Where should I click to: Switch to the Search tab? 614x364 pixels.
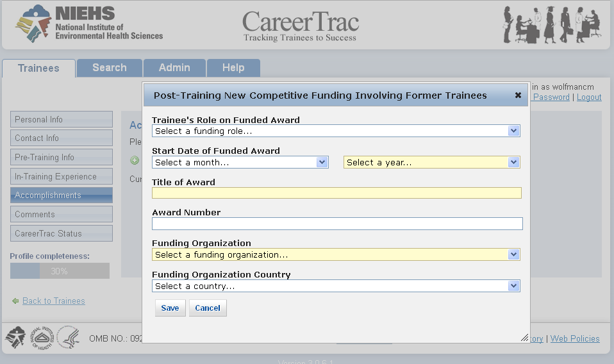click(x=109, y=68)
